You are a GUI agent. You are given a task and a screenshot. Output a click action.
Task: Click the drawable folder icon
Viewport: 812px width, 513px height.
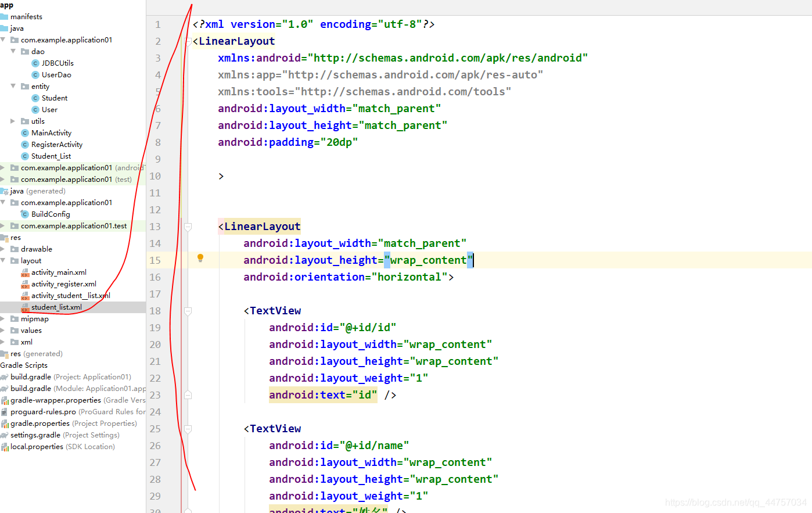(15, 249)
